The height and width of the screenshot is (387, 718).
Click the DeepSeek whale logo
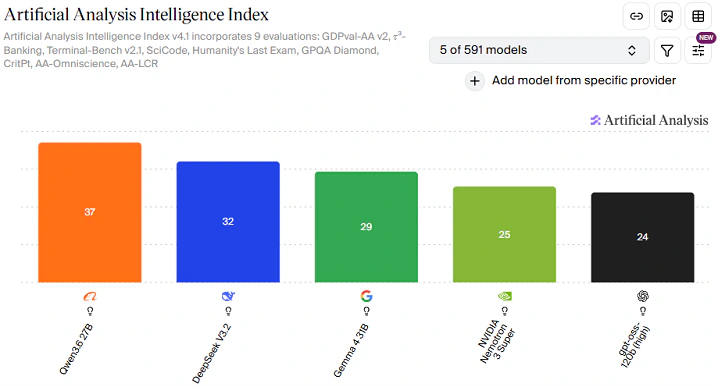(228, 296)
